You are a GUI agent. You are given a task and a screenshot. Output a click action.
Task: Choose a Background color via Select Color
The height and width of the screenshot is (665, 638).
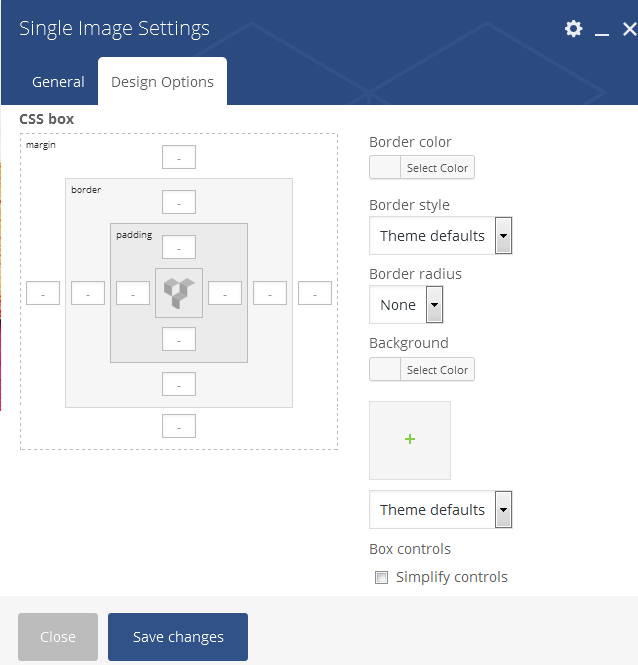tap(437, 370)
